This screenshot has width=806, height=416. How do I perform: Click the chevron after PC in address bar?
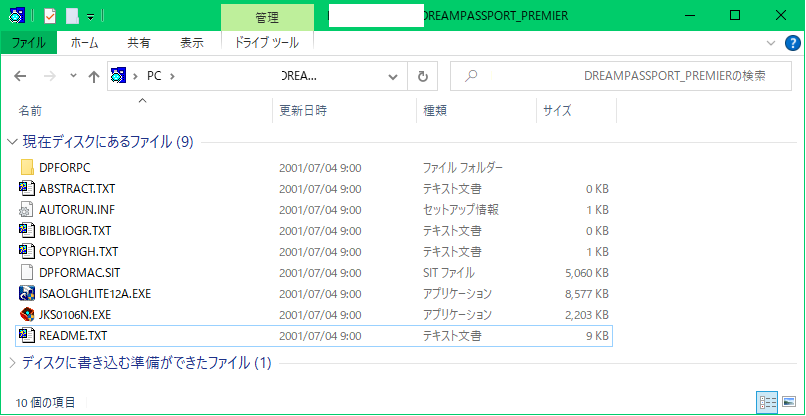coord(172,77)
